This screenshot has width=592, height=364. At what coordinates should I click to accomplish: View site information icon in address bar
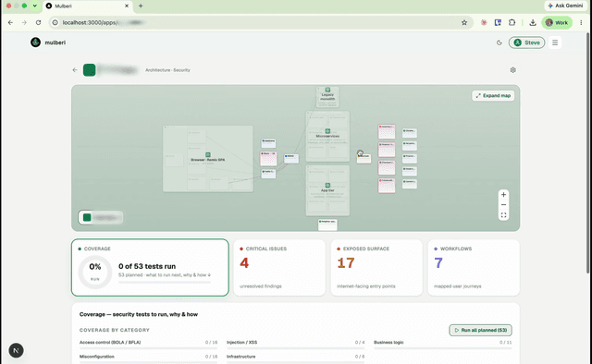click(x=55, y=22)
